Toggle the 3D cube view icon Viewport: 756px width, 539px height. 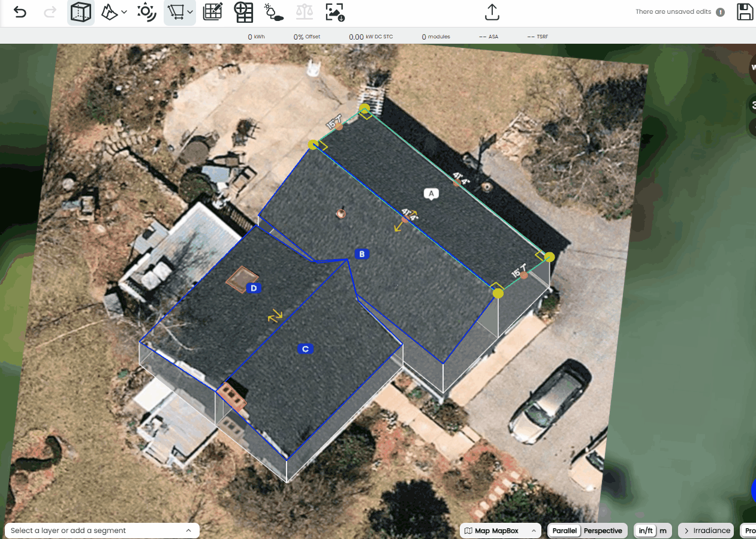(x=80, y=12)
